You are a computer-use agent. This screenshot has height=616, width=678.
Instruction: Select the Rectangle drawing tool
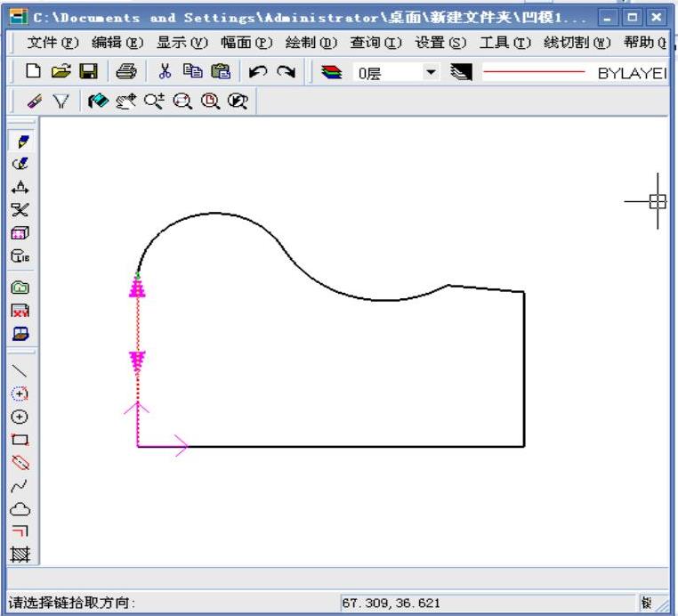tap(20, 439)
